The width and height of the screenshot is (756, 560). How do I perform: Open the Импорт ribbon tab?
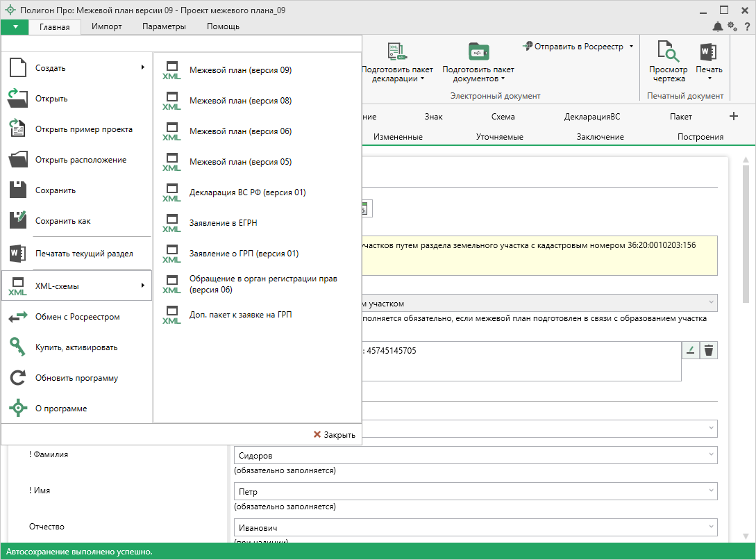tap(106, 26)
